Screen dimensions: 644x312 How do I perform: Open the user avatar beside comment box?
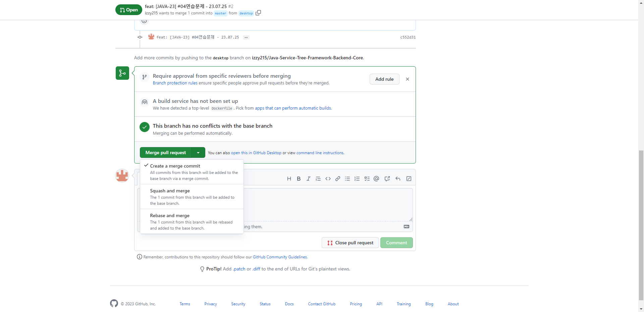[x=122, y=176]
